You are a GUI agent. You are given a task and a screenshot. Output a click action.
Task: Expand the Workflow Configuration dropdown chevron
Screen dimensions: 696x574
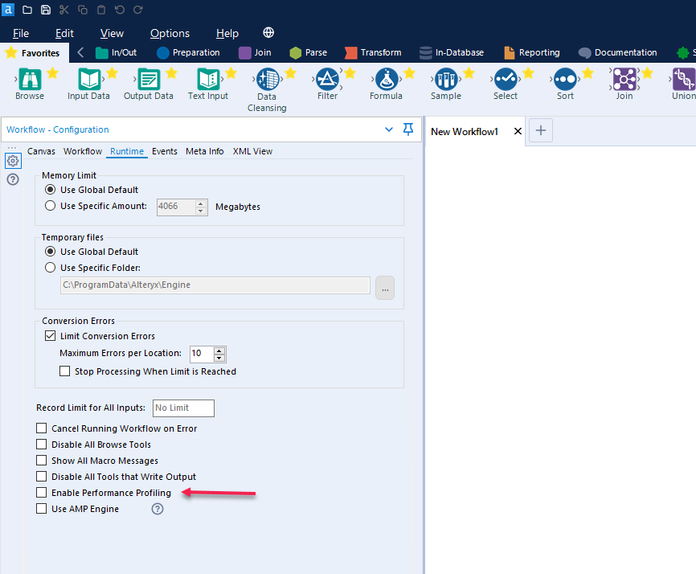click(389, 130)
